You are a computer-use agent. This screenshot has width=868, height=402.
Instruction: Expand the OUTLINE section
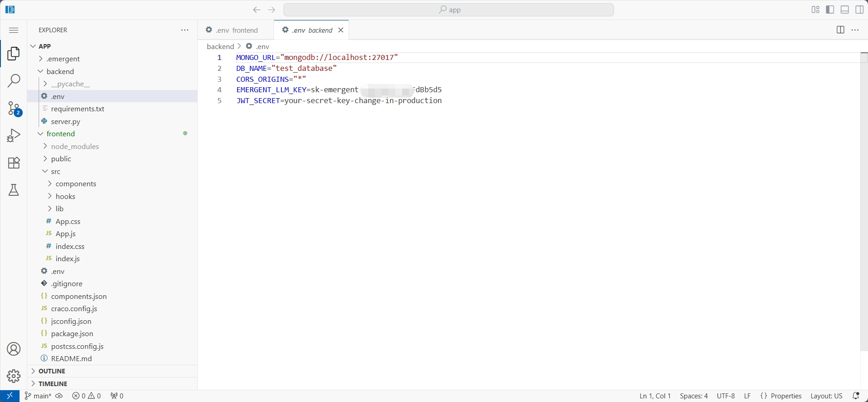112,371
